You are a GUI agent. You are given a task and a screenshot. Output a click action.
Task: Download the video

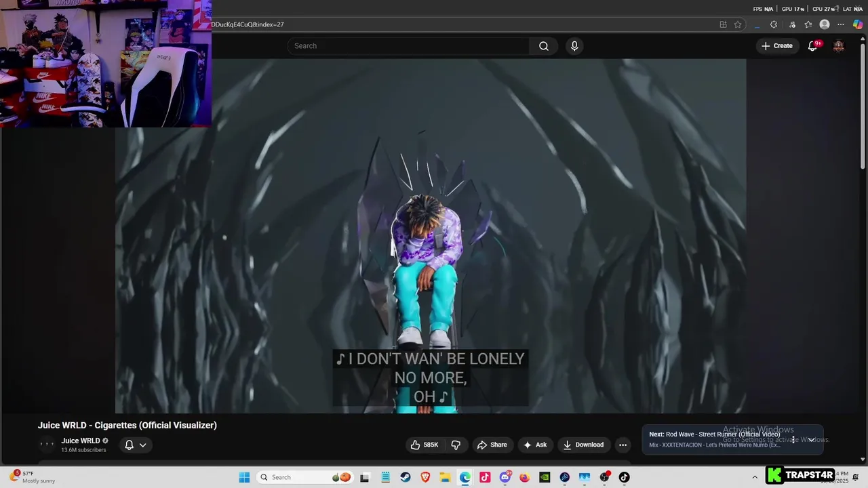pos(583,445)
